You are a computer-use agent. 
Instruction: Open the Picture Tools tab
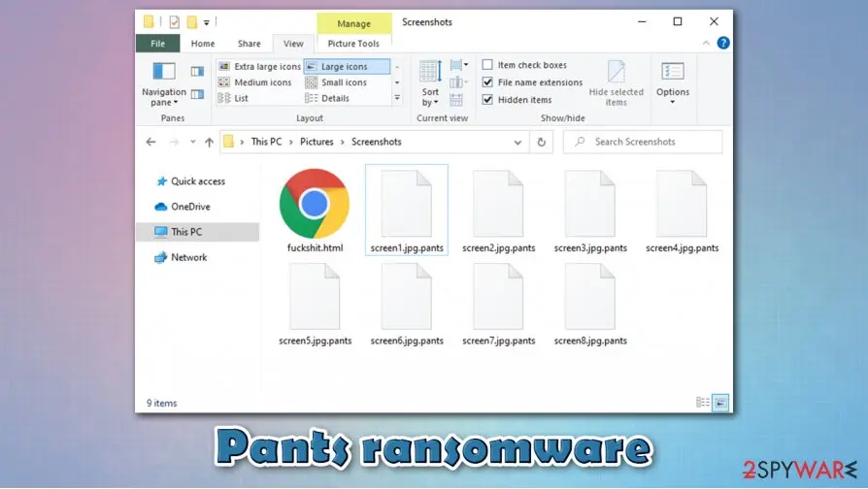pos(353,44)
